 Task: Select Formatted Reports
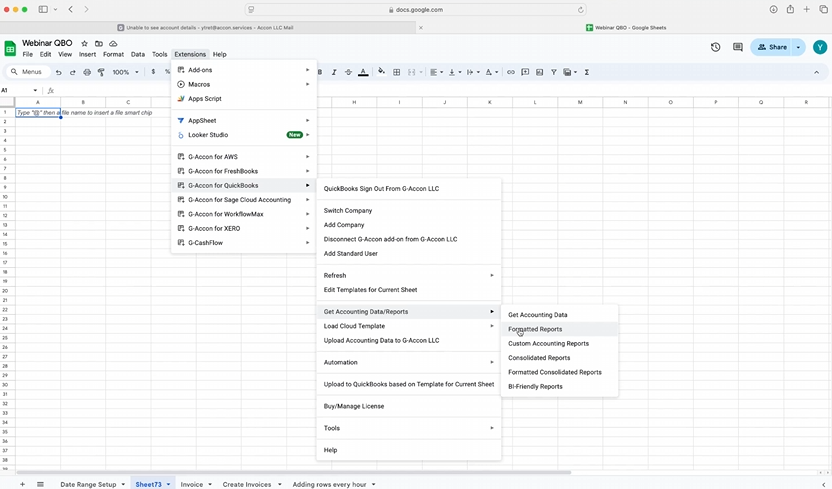pos(559,329)
